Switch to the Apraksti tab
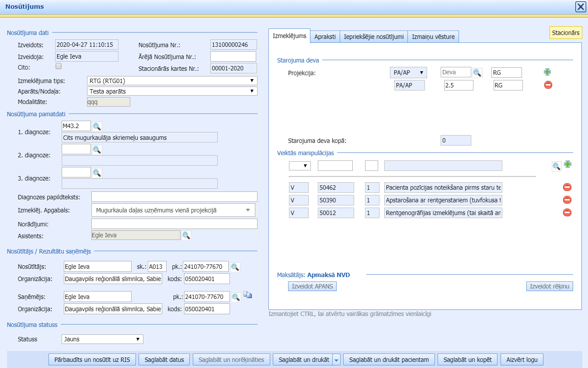This screenshot has height=368, width=588. point(325,37)
